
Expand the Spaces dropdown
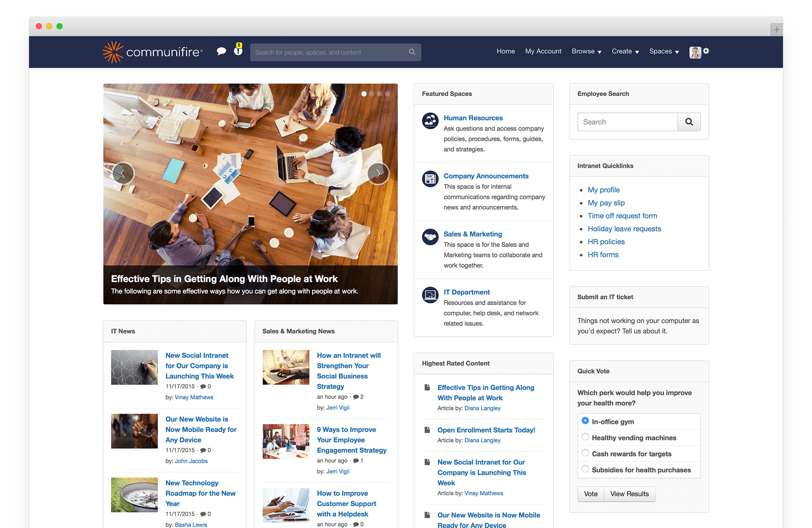click(663, 51)
